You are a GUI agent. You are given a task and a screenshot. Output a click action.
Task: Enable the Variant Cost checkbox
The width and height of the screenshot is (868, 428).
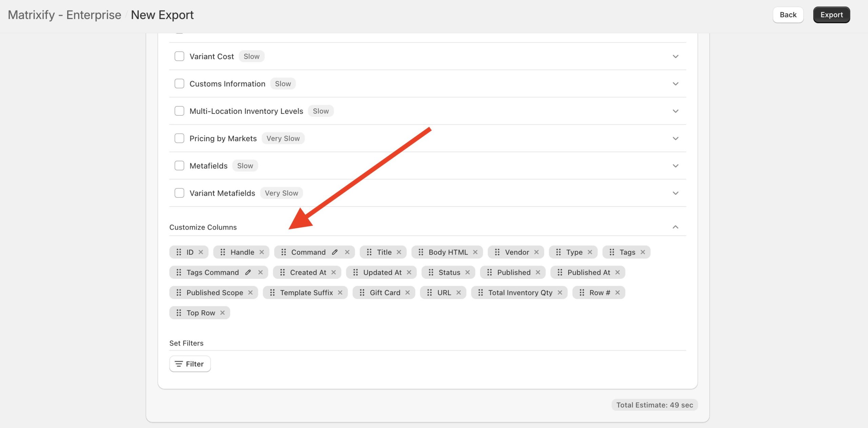click(x=179, y=56)
